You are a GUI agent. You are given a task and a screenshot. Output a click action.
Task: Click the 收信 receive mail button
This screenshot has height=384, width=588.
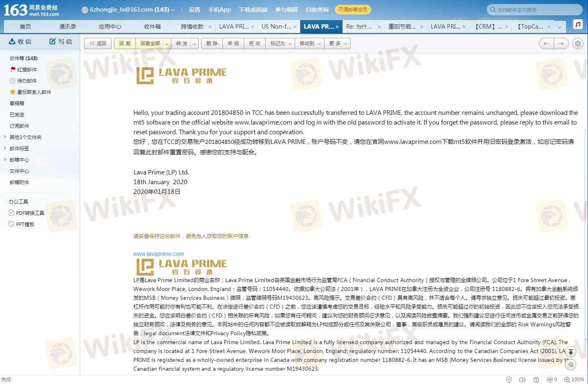[x=20, y=42]
